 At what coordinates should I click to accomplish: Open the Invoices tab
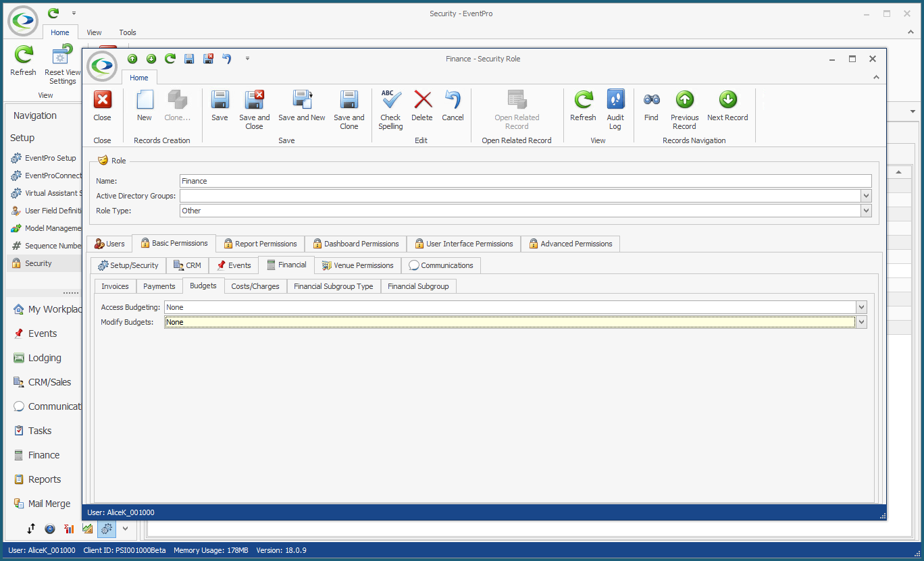[115, 286]
